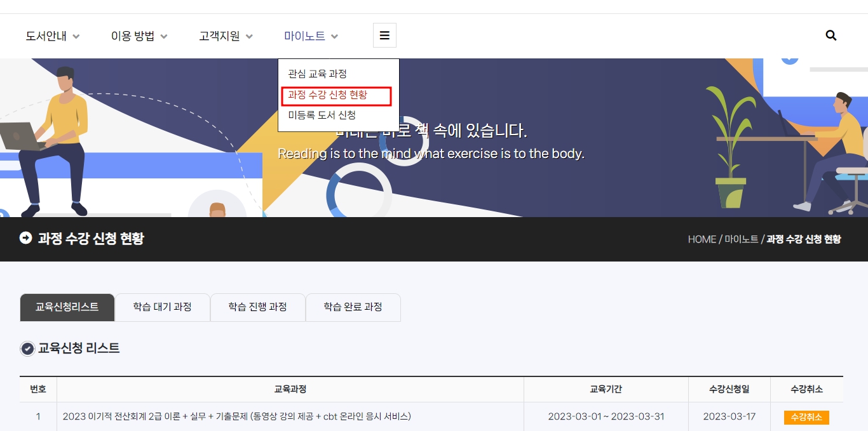868x431 pixels.
Task: Go to HOME via breadcrumb
Action: pos(702,239)
